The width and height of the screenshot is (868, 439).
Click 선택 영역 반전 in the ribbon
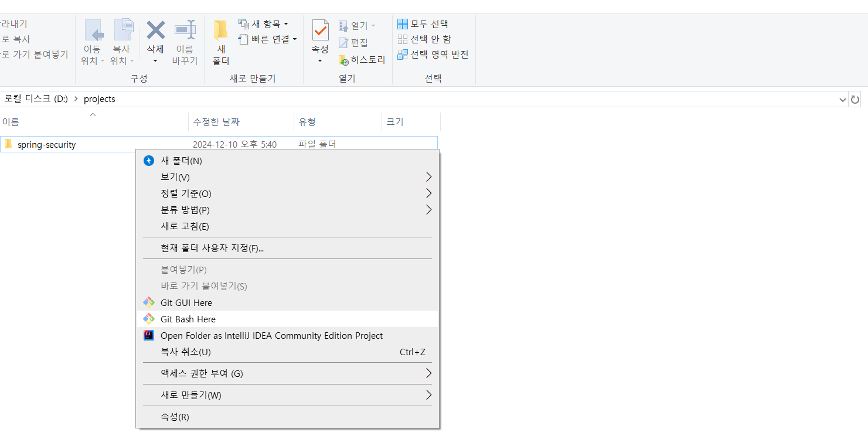point(433,55)
